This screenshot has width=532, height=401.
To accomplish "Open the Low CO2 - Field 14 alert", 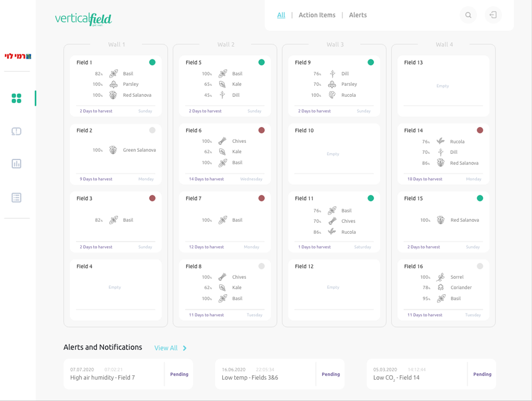I will pyautogui.click(x=431, y=374).
